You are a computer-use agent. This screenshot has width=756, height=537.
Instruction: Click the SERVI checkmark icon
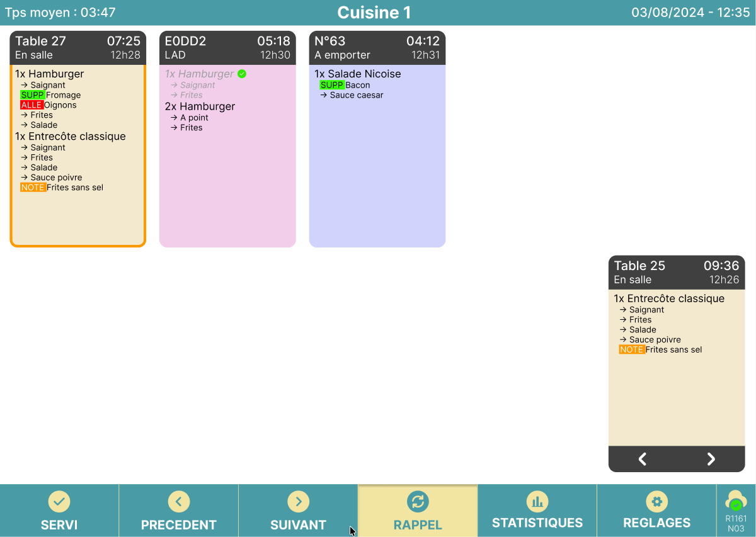(x=59, y=502)
